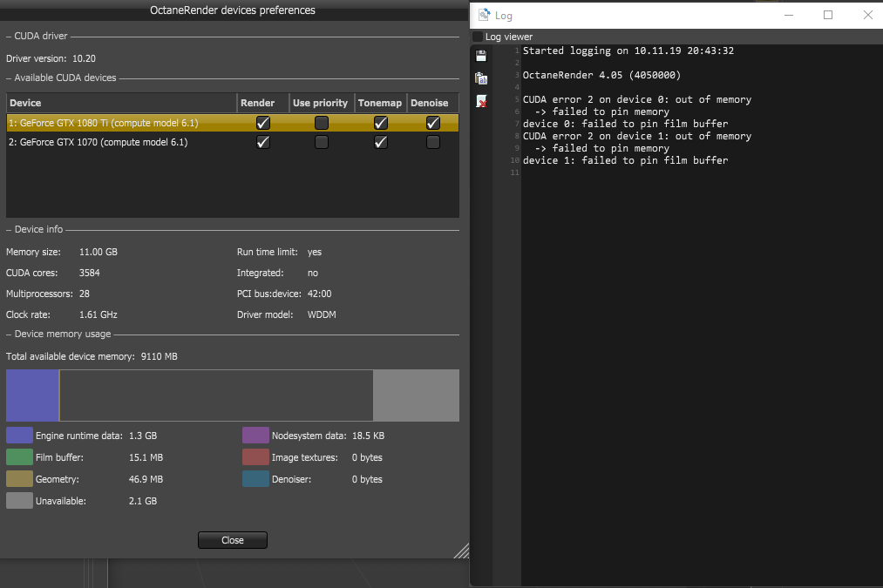The width and height of the screenshot is (883, 588).
Task: Click 'device 0: failed to pin film buffer'
Action: click(625, 124)
